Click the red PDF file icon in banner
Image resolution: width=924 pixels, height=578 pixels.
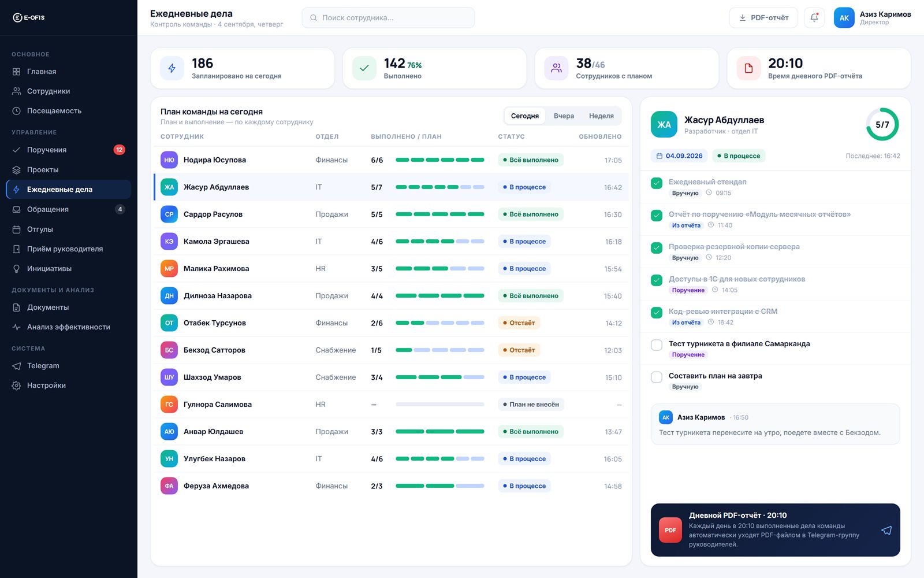click(670, 530)
